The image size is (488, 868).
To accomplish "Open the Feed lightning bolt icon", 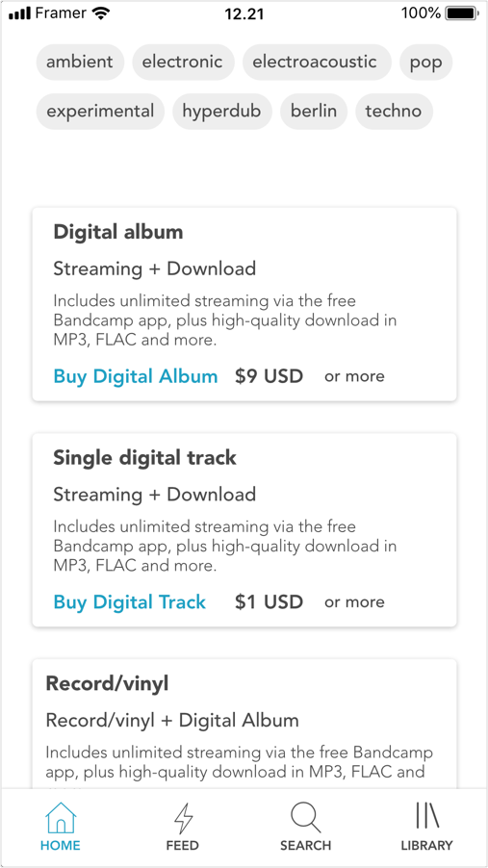I will 183,818.
